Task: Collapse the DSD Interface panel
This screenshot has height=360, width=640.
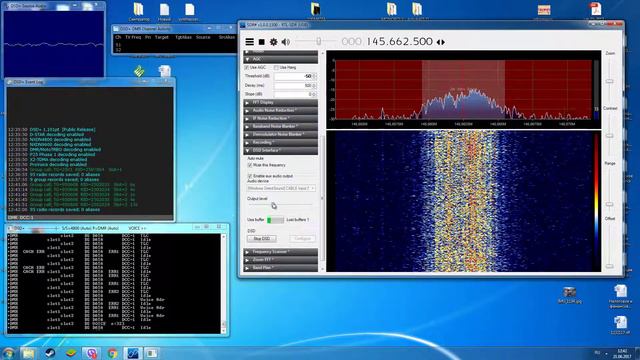Action: 280,150
